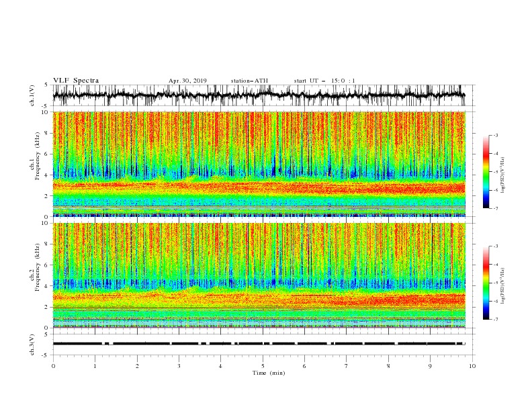
Task: Click the "log(PSD)(V²/Hz)" label beside ch.1 colorbar
Action: coord(503,175)
